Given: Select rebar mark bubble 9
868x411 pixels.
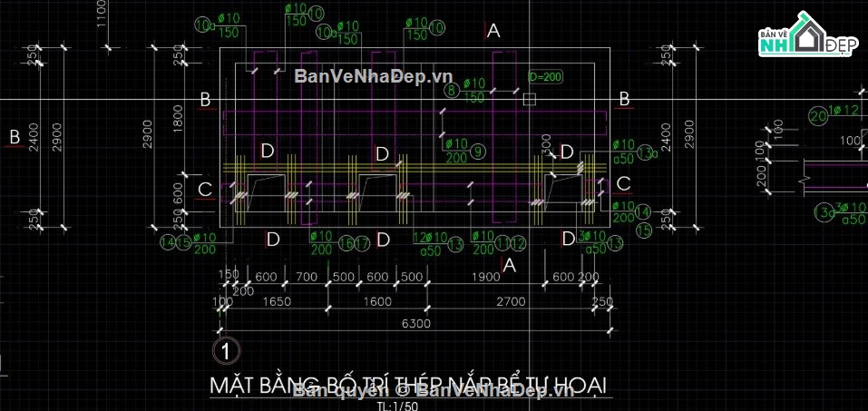Looking at the screenshot, I should pos(477,151).
